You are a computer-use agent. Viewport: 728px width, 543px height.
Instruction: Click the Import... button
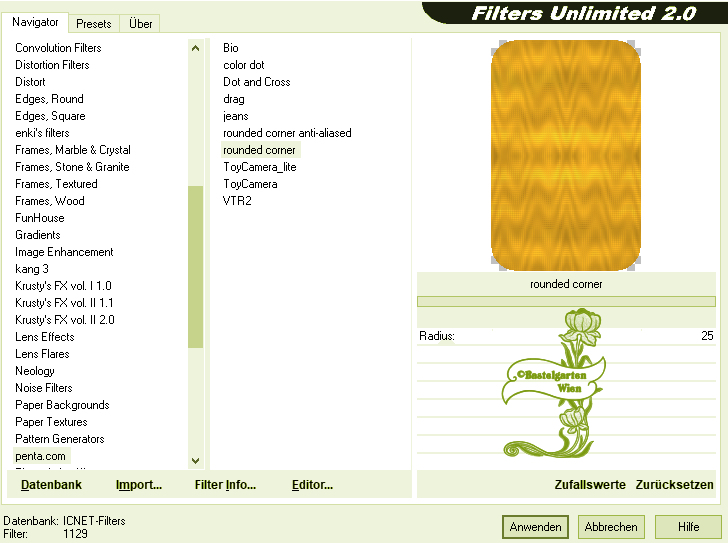pos(139,485)
